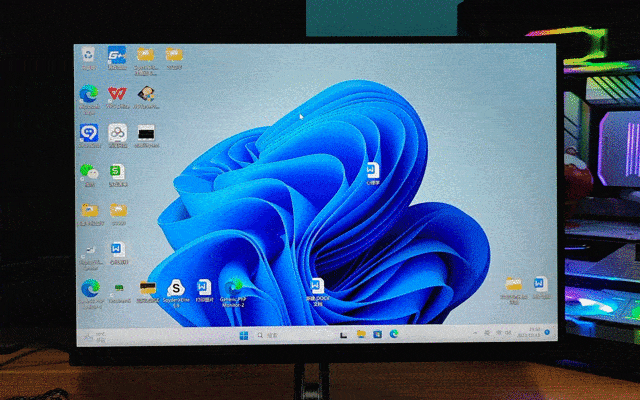Open the weather widget on the taskbar
Screen dimensions: 640x400
coord(90,337)
